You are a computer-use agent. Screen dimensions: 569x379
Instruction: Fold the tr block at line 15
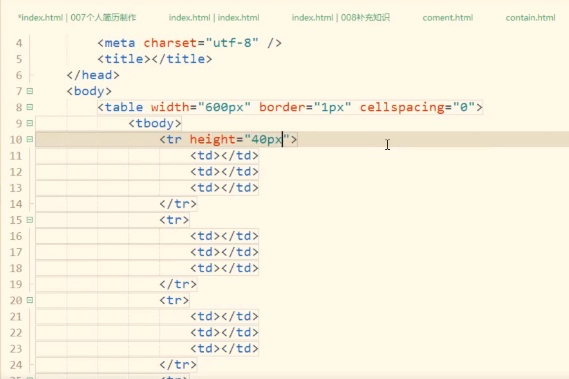[30, 220]
